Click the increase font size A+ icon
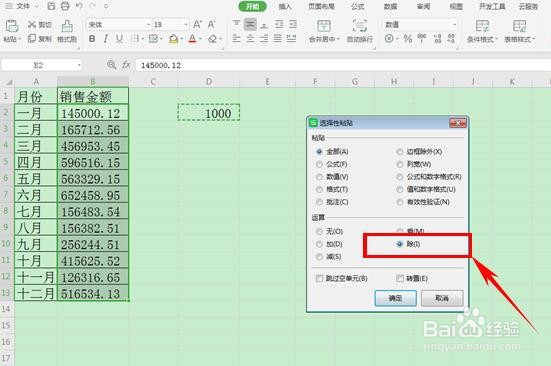Viewport: 551px width, 366px height. pyautogui.click(x=197, y=24)
